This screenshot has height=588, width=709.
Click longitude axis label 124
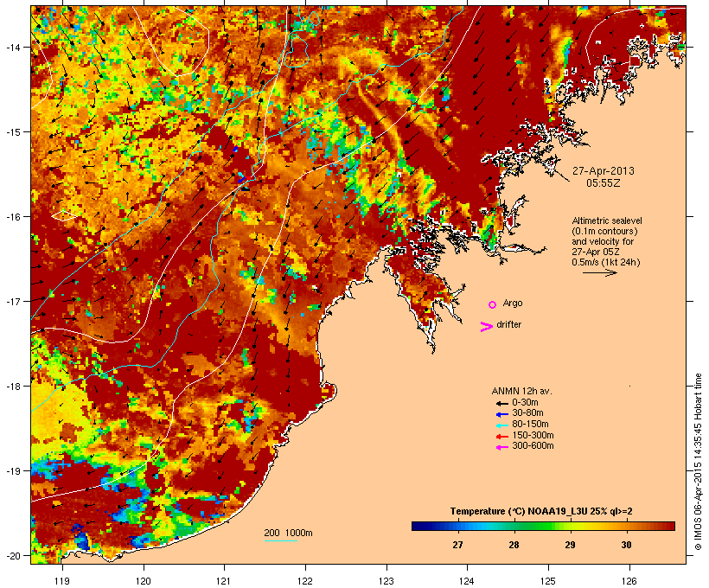[x=467, y=581]
